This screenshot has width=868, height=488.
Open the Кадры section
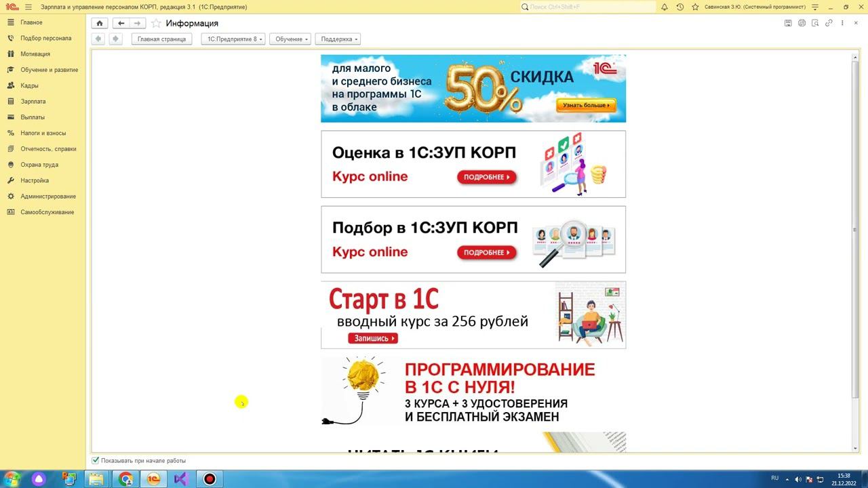[43, 85]
